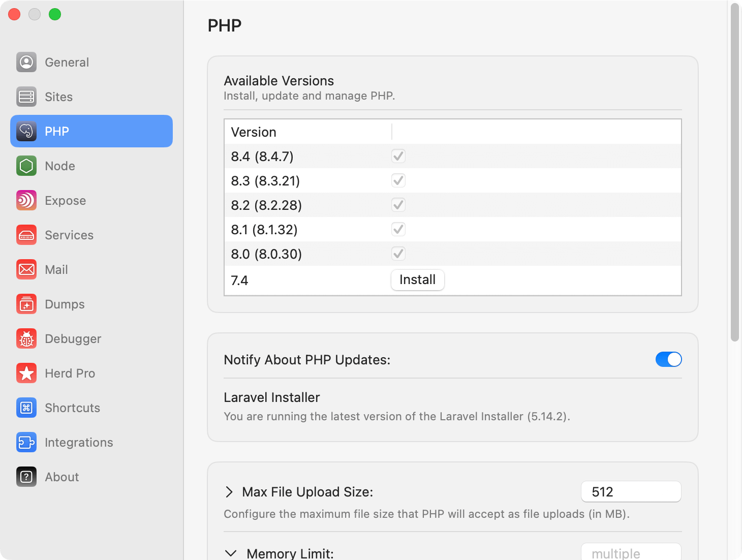Open the Integrations page
The height and width of the screenshot is (560, 742).
(x=26, y=442)
